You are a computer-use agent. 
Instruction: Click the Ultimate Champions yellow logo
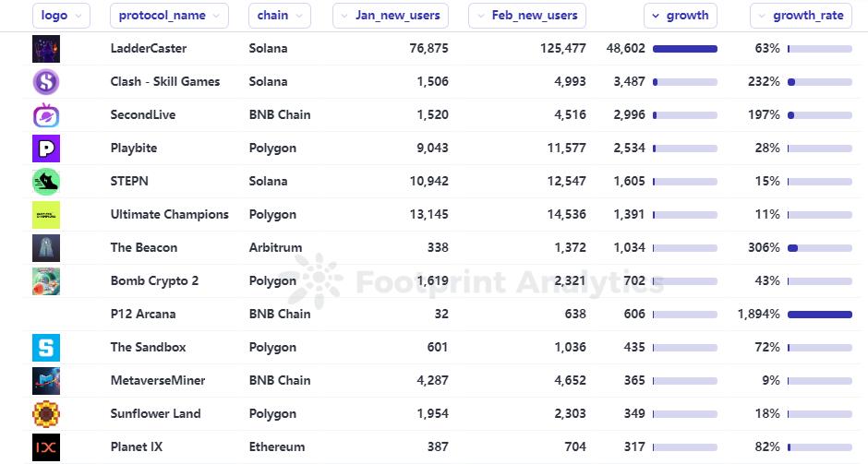pyautogui.click(x=45, y=215)
